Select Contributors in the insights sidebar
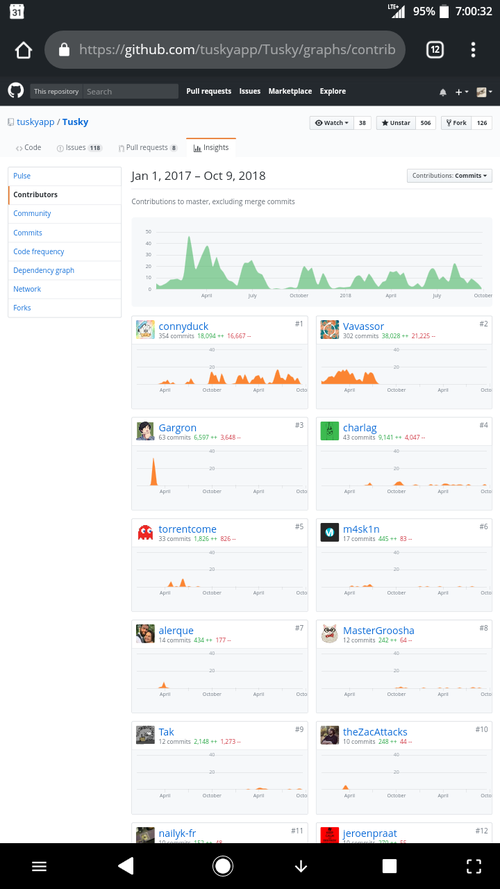 pyautogui.click(x=65, y=195)
